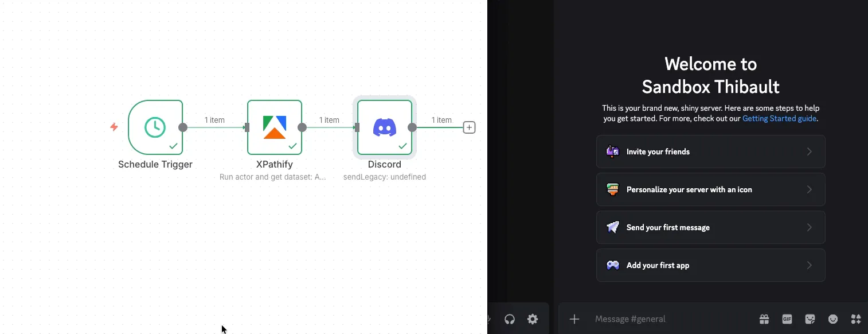The width and height of the screenshot is (868, 334).
Task: Click the lightning bolt beside Schedule Trigger
Action: tap(114, 127)
